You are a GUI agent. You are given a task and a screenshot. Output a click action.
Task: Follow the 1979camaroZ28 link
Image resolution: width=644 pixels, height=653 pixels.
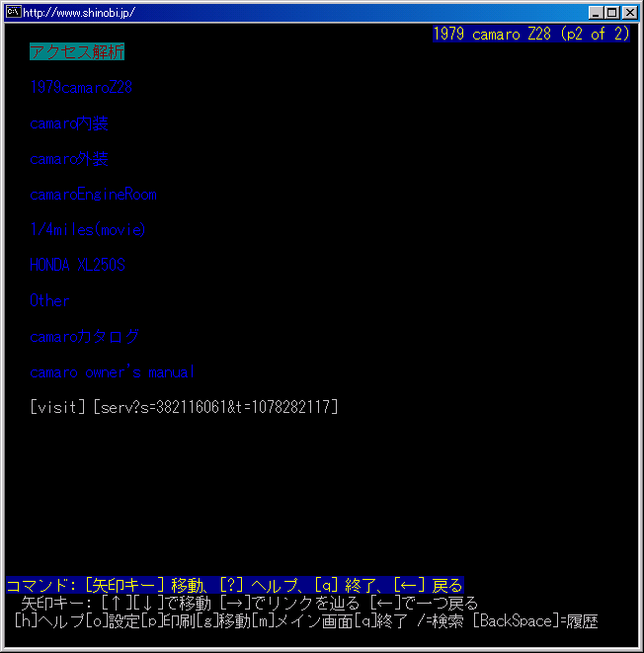81,88
